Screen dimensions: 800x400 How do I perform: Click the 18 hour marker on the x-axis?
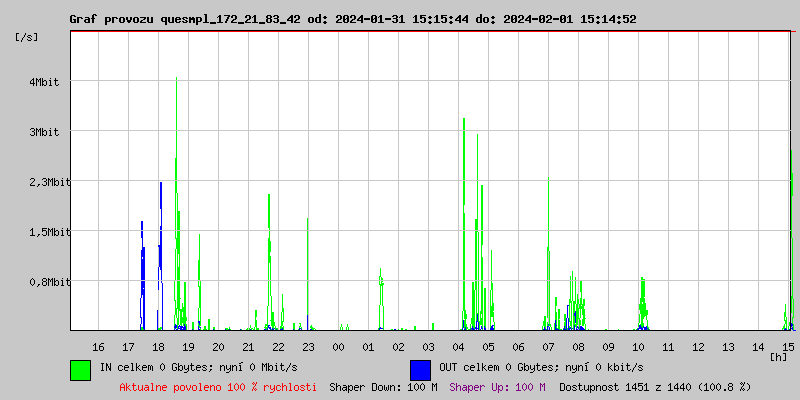click(x=158, y=346)
